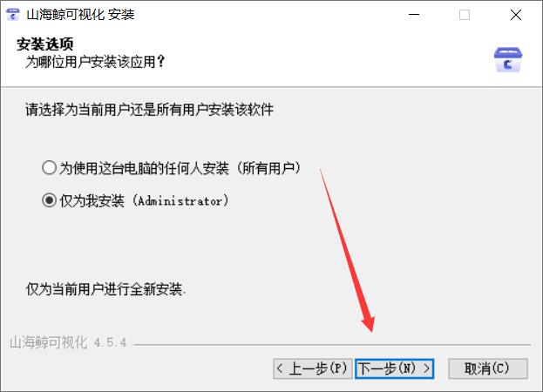Screen dimensions: 543x392
Task: Click the 山海鲸可视化 4.5.4 version label
Action: 68,342
